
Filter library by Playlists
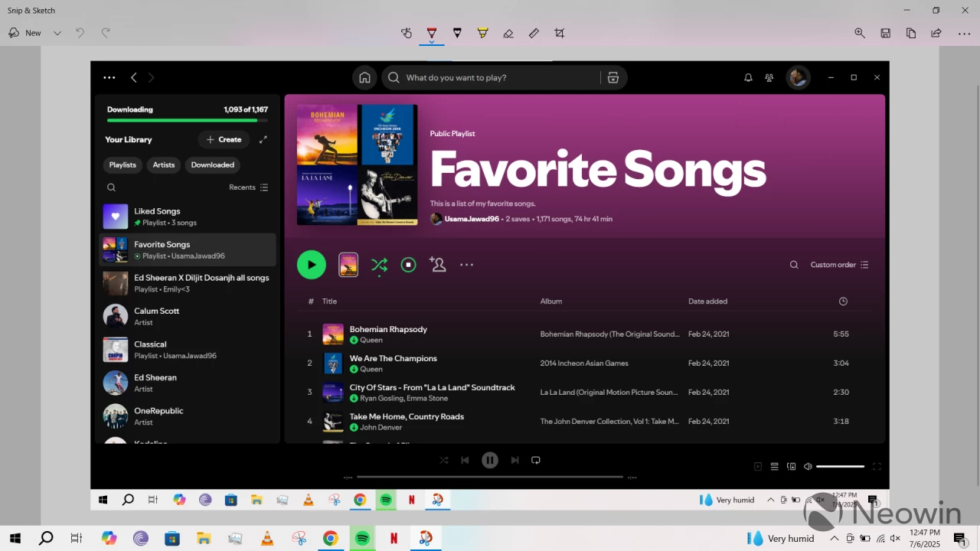click(x=122, y=165)
